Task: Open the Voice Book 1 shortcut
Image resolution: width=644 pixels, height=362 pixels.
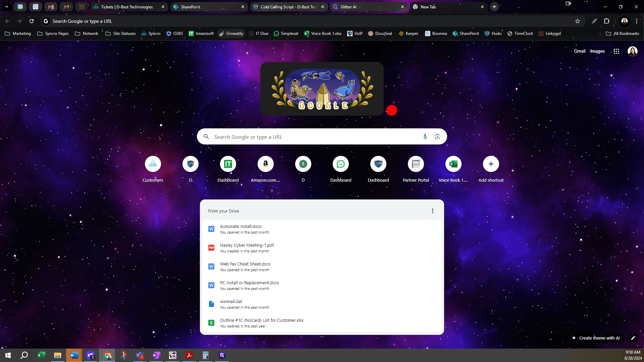Action: coord(453,169)
